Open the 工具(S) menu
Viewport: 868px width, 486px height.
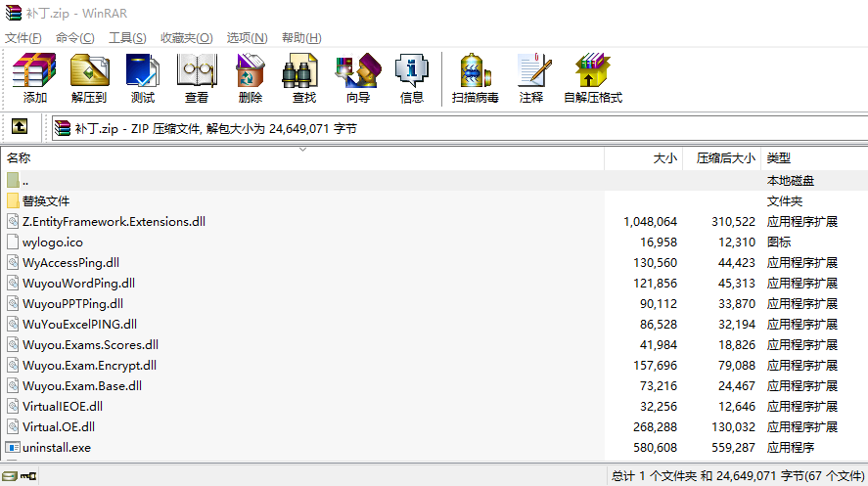click(x=127, y=37)
